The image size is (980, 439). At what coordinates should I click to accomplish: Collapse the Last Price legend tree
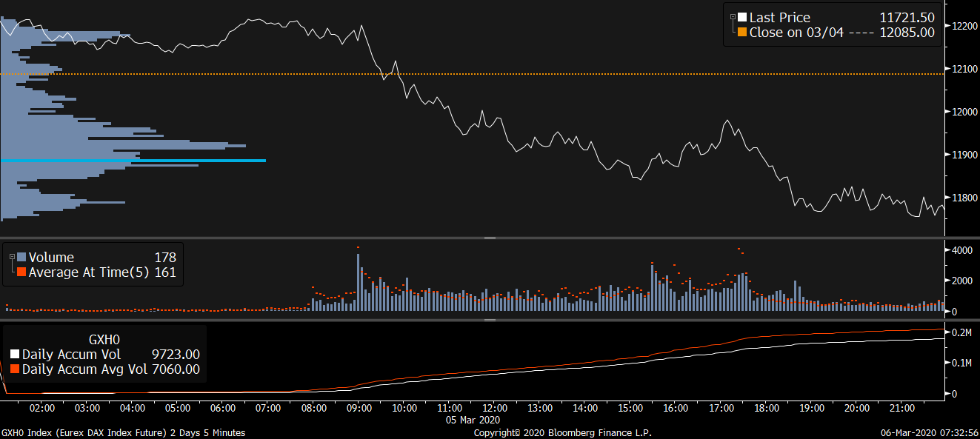(x=733, y=16)
